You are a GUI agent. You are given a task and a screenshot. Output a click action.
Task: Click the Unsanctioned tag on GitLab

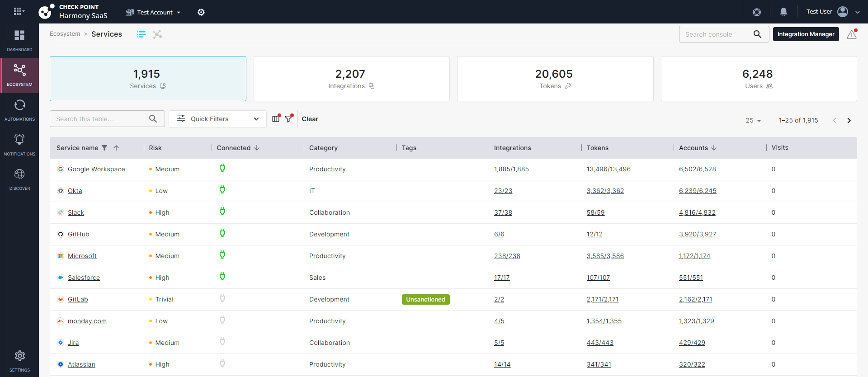click(425, 299)
